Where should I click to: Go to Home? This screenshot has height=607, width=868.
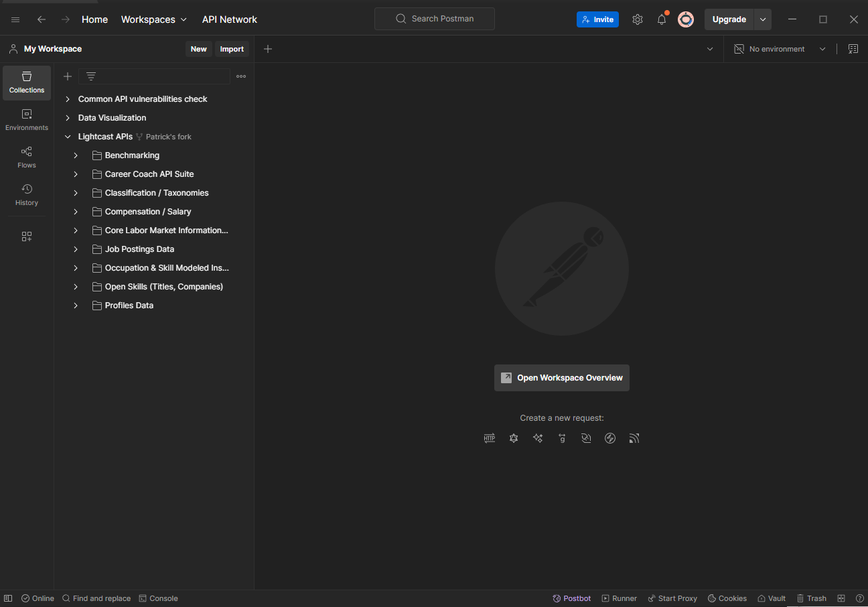click(94, 19)
